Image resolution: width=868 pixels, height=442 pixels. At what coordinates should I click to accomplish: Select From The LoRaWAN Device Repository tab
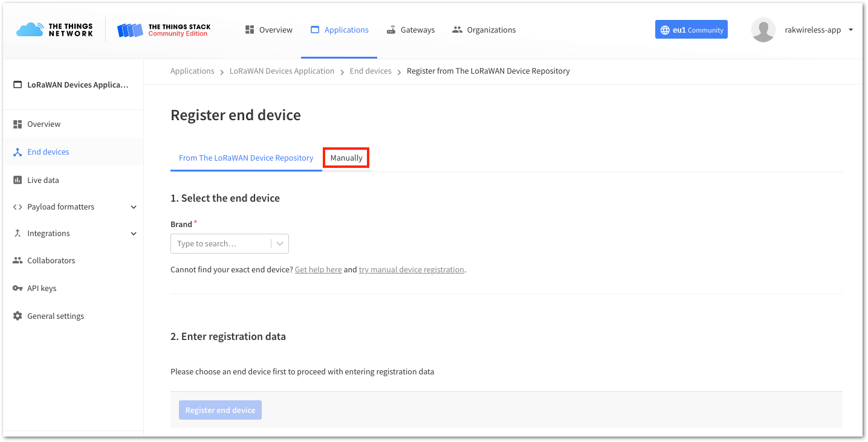[x=246, y=158]
